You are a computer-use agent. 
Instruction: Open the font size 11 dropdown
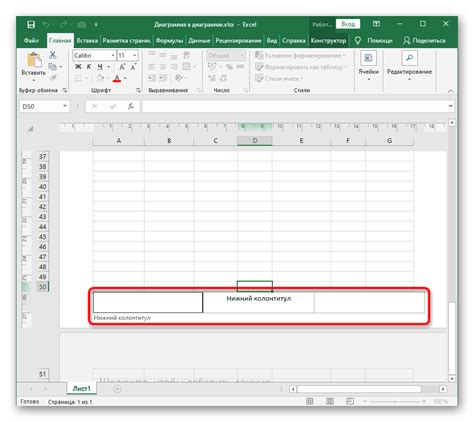click(135, 55)
